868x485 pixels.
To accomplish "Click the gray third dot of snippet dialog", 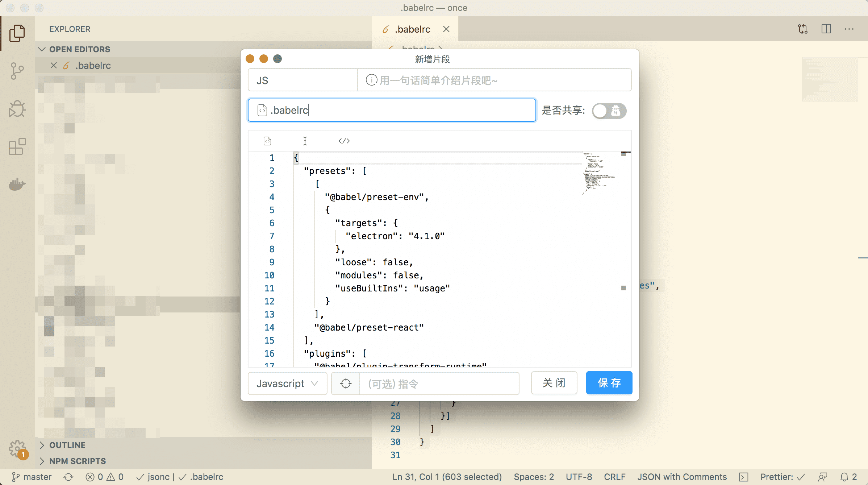I will point(277,59).
